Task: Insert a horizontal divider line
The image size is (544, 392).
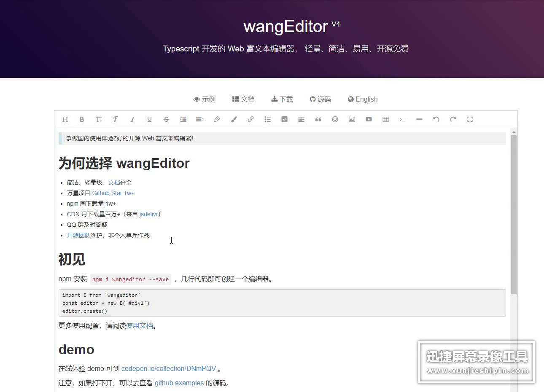Action: [x=419, y=119]
